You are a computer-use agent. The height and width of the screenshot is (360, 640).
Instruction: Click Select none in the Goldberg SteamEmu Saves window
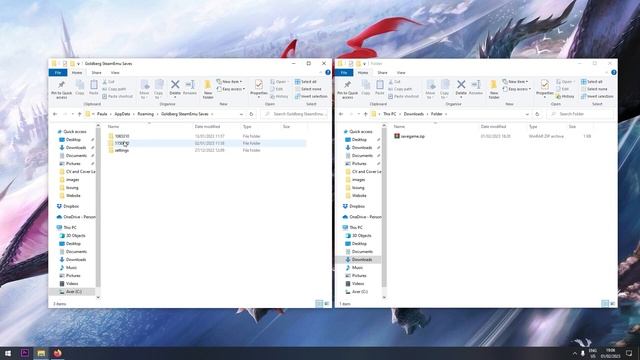tap(308, 89)
